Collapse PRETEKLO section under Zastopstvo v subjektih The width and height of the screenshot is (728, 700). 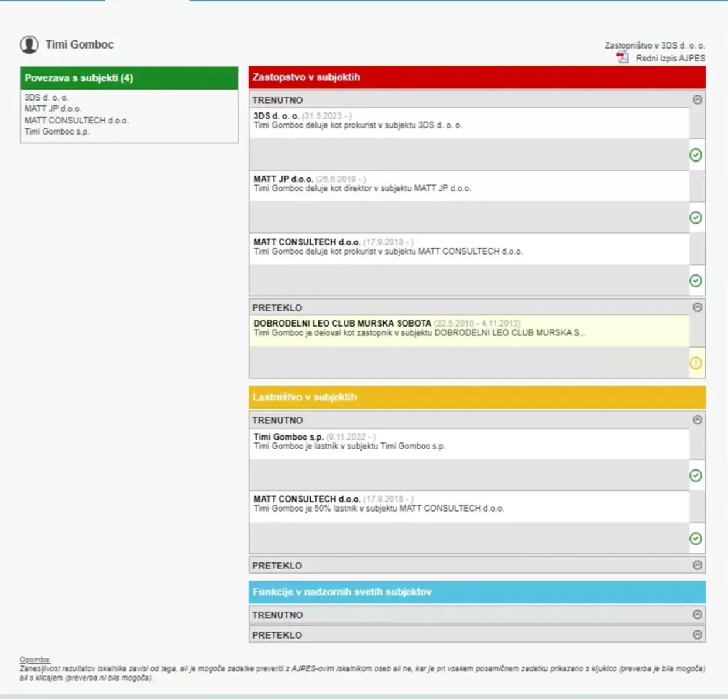[697, 307]
